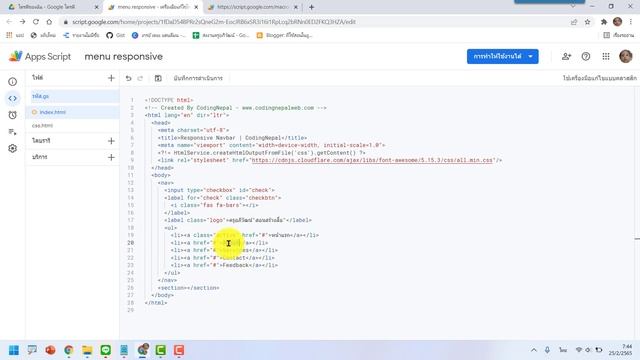Open a new browser tab
This screenshot has width=640, height=360.
pos(311,7)
